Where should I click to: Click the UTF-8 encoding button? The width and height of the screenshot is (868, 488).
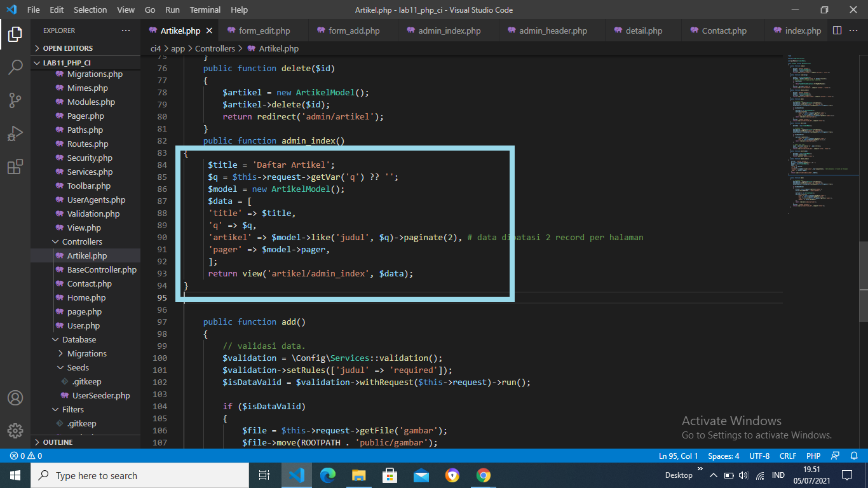758,456
